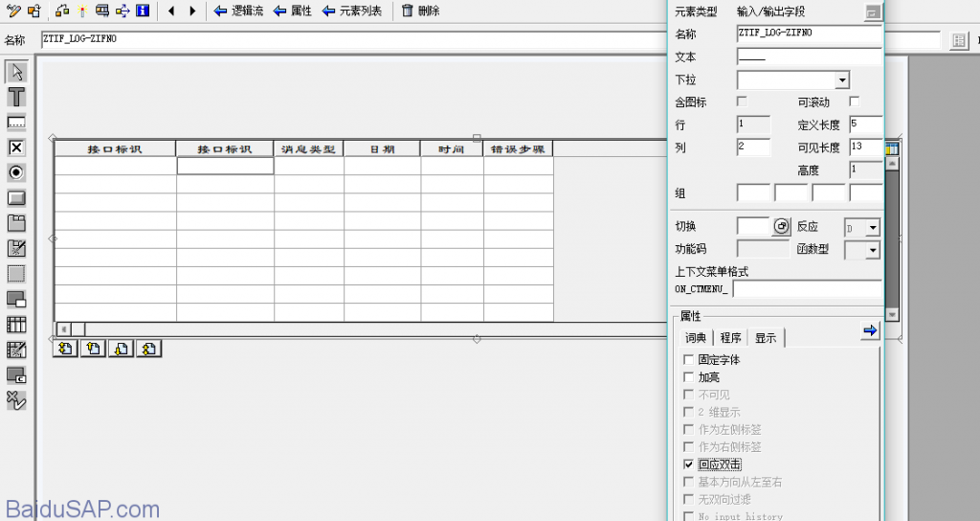The image size is (980, 521).
Task: Click the trash can 删除 icon
Action: [408, 11]
